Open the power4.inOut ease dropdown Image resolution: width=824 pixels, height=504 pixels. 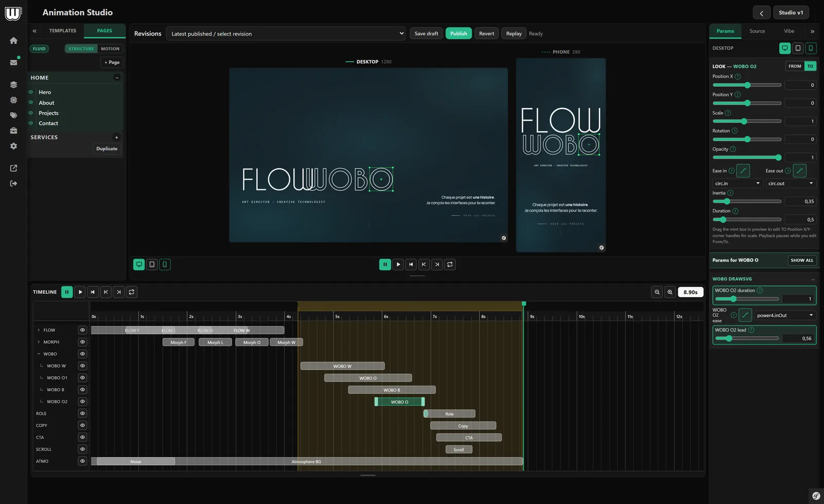785,315
